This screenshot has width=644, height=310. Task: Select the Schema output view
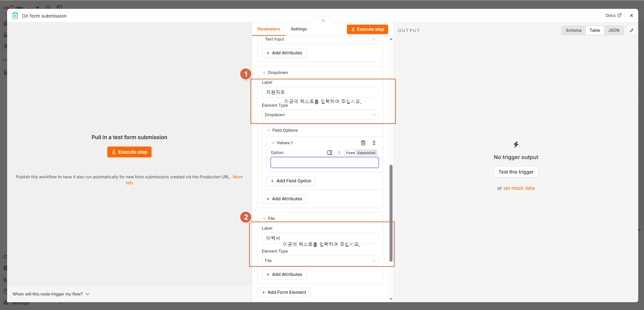[x=573, y=30]
